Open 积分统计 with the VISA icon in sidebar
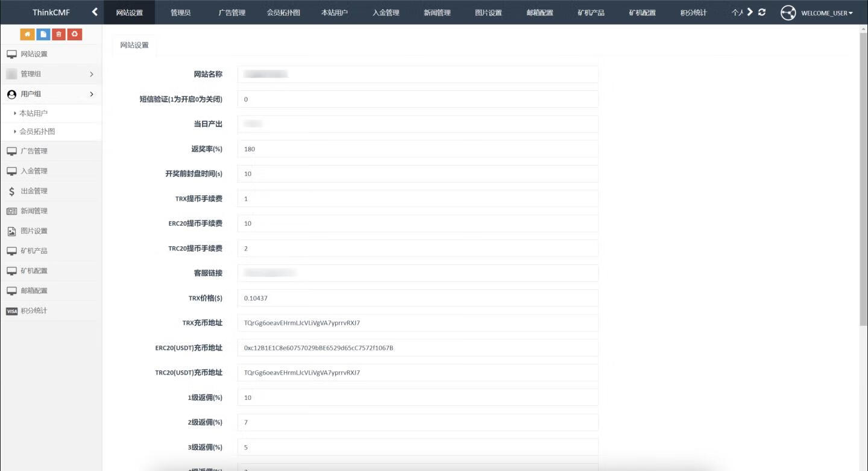This screenshot has width=868, height=471. [x=34, y=311]
